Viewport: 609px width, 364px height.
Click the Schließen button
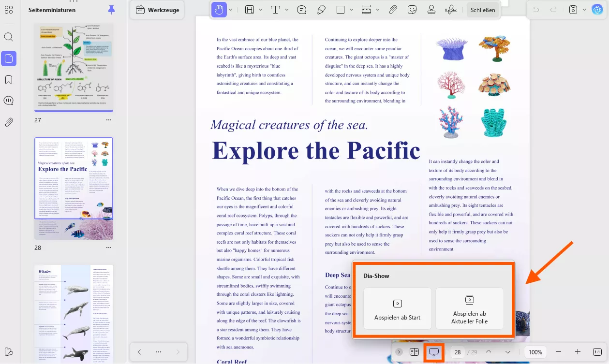[x=482, y=10]
